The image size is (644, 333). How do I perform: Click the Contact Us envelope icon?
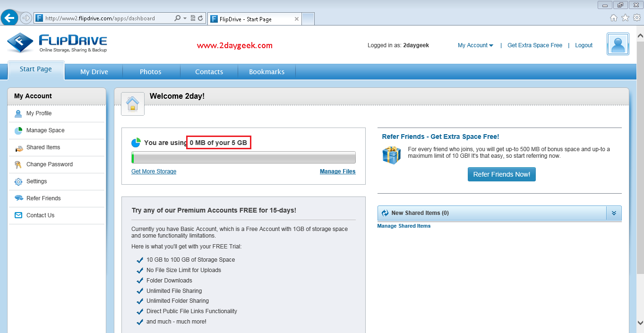(x=18, y=215)
